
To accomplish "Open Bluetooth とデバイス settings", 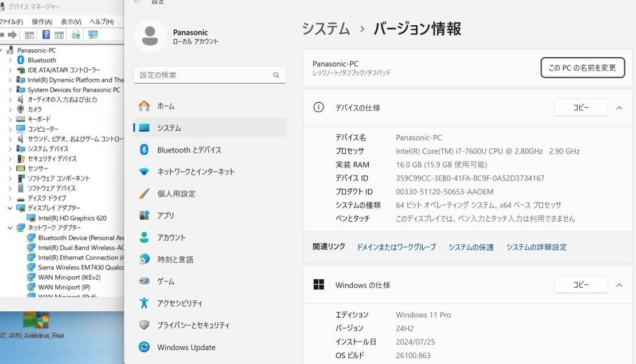I will click(x=210, y=150).
